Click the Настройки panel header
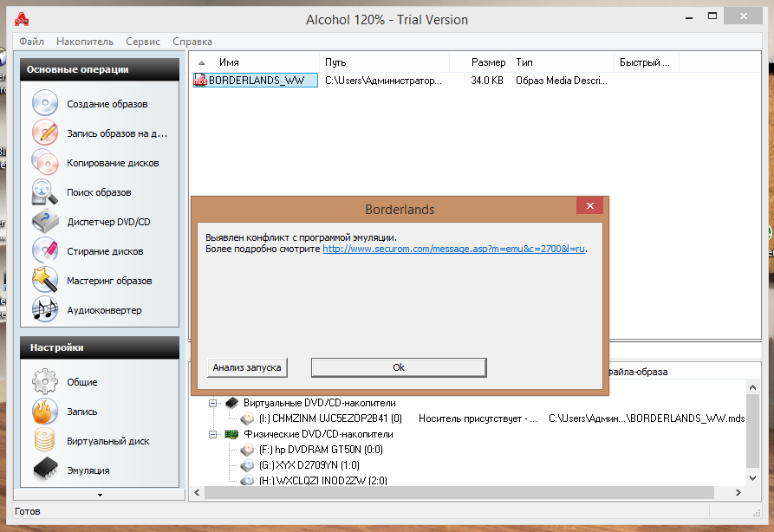This screenshot has height=532, width=774. coord(100,347)
